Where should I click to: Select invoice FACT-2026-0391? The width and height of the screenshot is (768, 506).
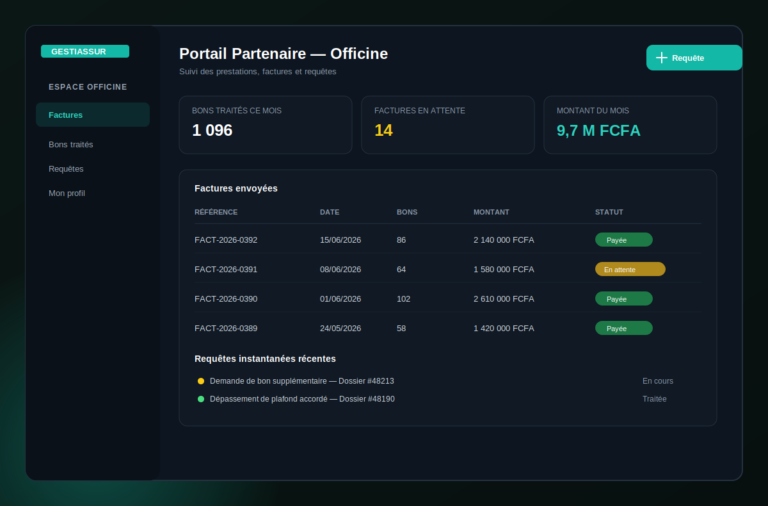pos(226,269)
